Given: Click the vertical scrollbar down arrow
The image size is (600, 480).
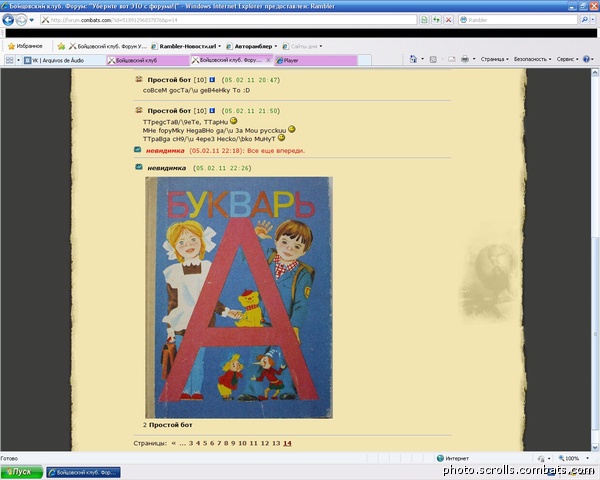Looking at the screenshot, I should [x=595, y=447].
